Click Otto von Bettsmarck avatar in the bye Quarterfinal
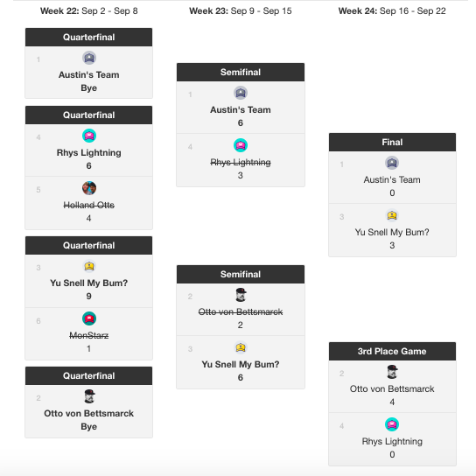The height and width of the screenshot is (476, 476). pyautogui.click(x=89, y=396)
